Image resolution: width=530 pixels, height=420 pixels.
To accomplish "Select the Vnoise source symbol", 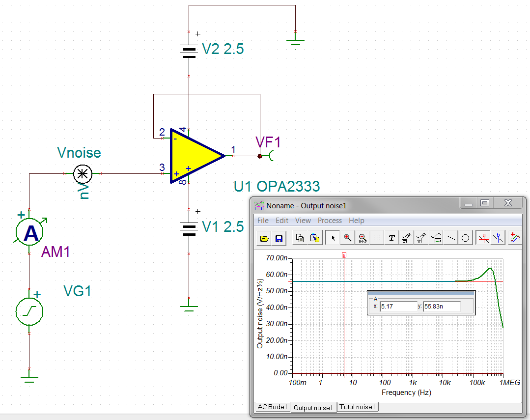I will (x=83, y=174).
